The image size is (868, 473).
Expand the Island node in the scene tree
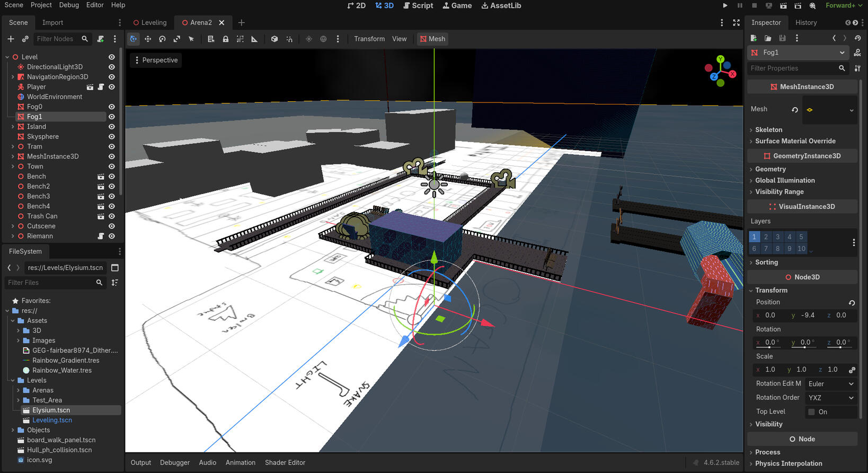(x=13, y=127)
